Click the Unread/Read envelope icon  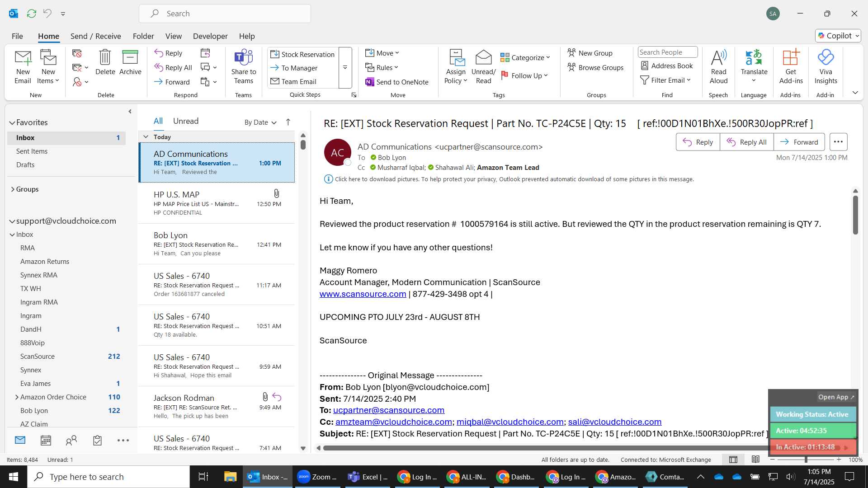[x=483, y=67]
